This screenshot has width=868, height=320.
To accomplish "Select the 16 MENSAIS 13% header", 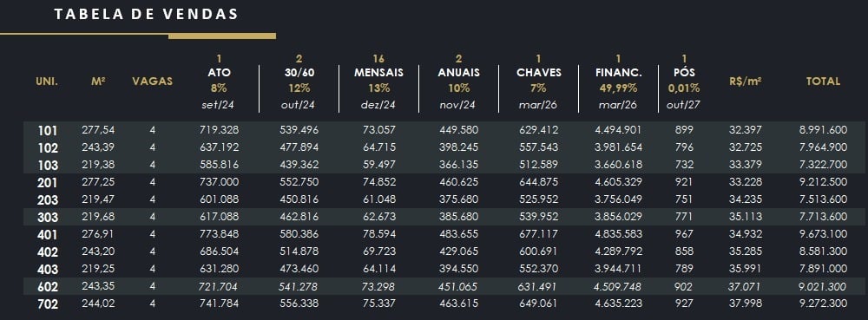I will [378, 82].
